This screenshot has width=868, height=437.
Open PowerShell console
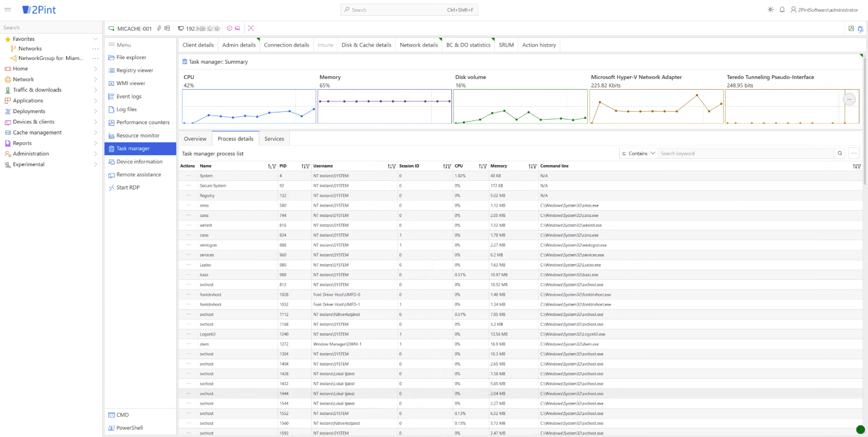click(140, 428)
